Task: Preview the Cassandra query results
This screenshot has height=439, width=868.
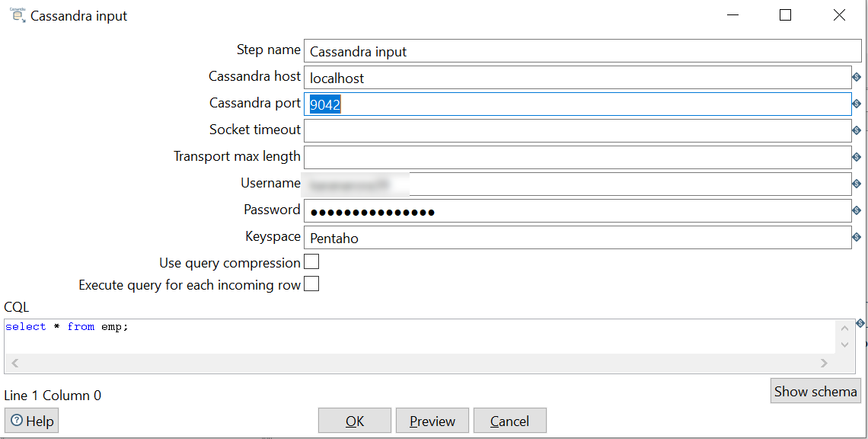Action: pyautogui.click(x=432, y=420)
